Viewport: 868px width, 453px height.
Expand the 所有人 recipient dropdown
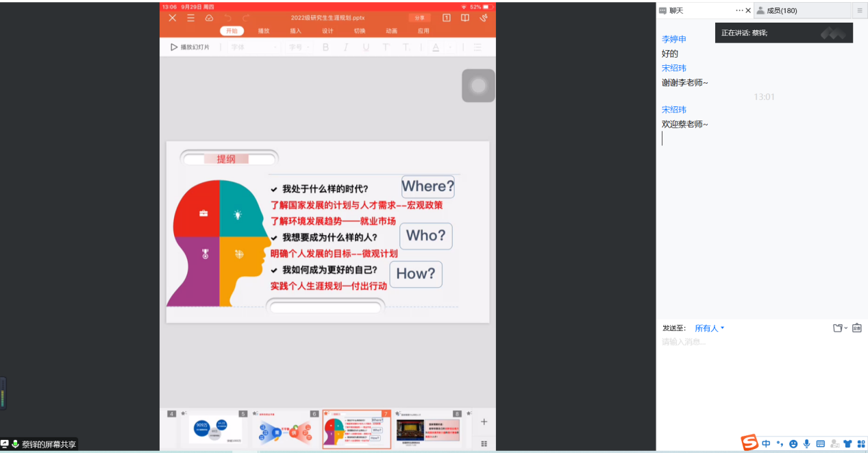(x=710, y=328)
